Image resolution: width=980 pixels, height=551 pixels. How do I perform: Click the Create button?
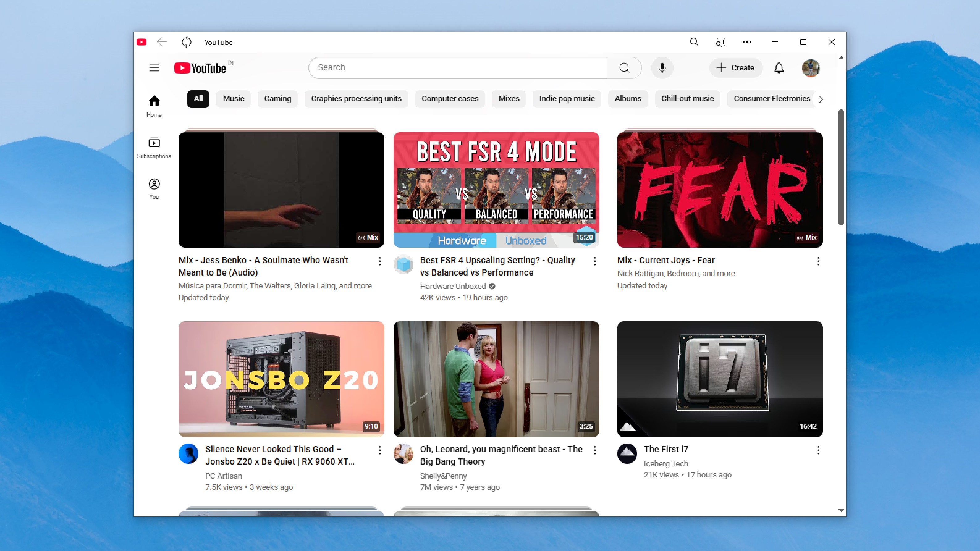pos(736,68)
